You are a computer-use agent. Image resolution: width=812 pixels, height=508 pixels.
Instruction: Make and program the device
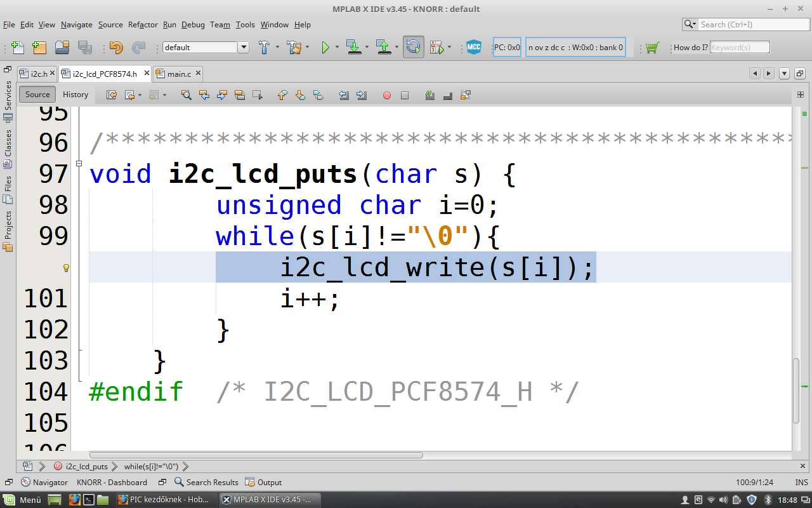(353, 47)
